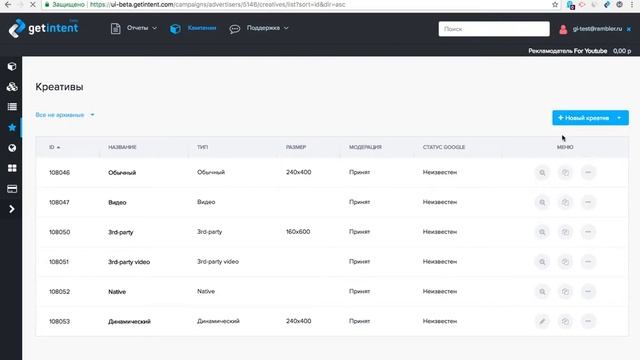
Task: Click the stacked cubes sidebar icon
Action: click(12, 87)
